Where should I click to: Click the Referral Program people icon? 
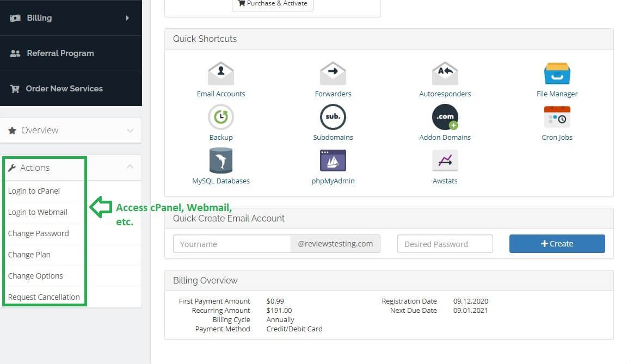(15, 53)
